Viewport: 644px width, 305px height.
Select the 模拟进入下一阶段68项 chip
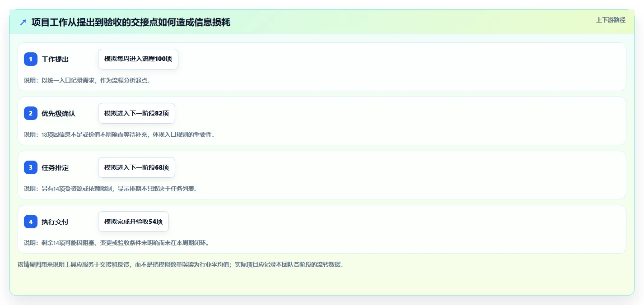coord(136,167)
